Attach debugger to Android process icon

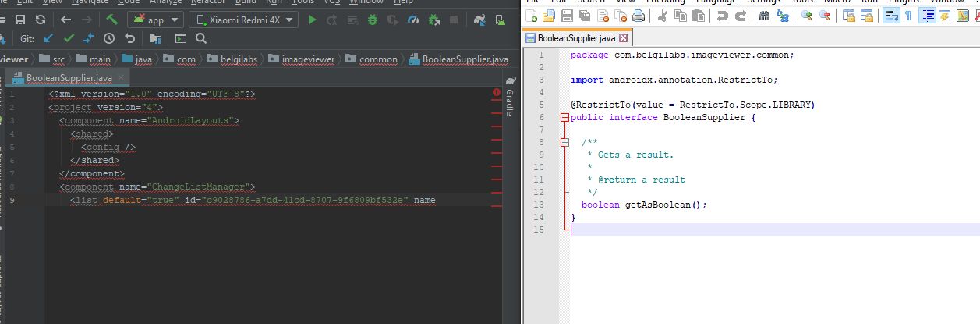click(x=433, y=20)
